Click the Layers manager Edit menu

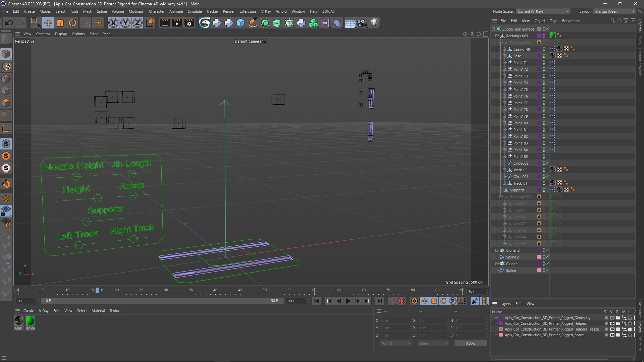(x=519, y=304)
